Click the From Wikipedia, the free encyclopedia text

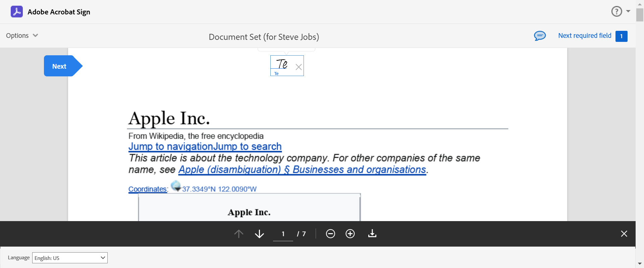pos(196,136)
